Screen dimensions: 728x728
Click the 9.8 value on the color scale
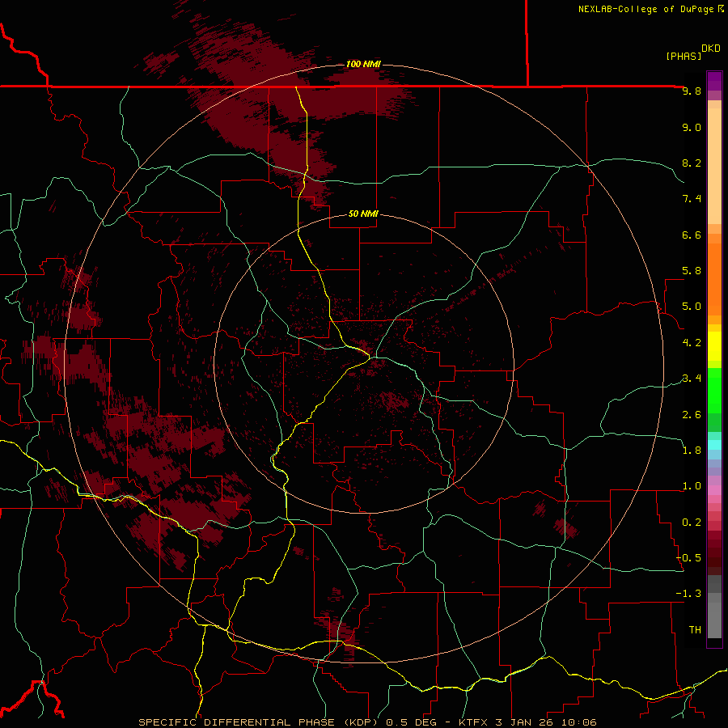pos(692,91)
